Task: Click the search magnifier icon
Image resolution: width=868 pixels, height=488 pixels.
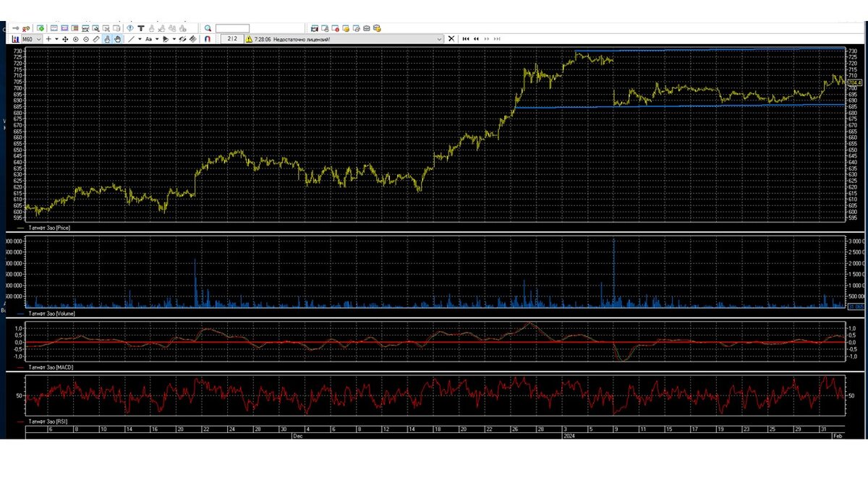Action: tap(208, 28)
